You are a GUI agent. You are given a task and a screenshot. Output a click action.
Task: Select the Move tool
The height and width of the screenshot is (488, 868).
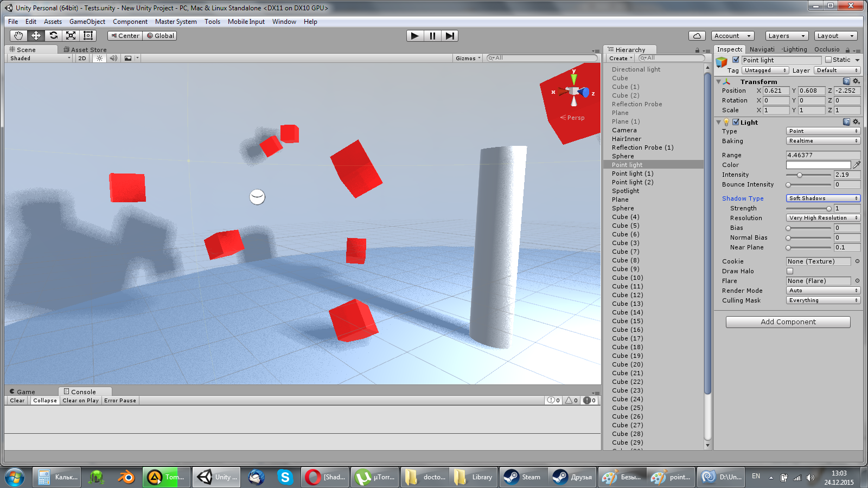point(36,36)
